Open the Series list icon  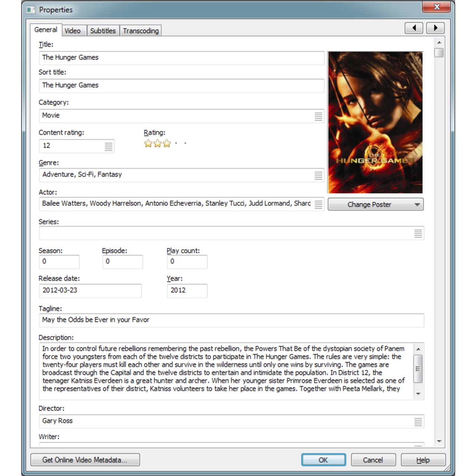(418, 234)
